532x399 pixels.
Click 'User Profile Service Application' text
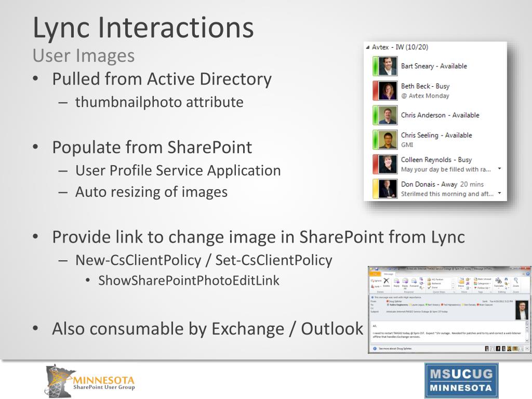pos(178,170)
